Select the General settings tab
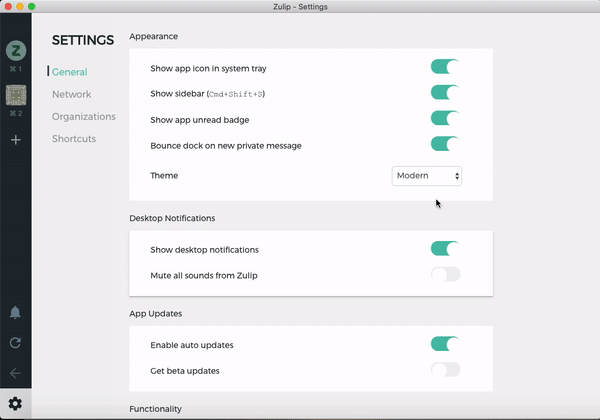The height and width of the screenshot is (420, 600). coord(70,72)
